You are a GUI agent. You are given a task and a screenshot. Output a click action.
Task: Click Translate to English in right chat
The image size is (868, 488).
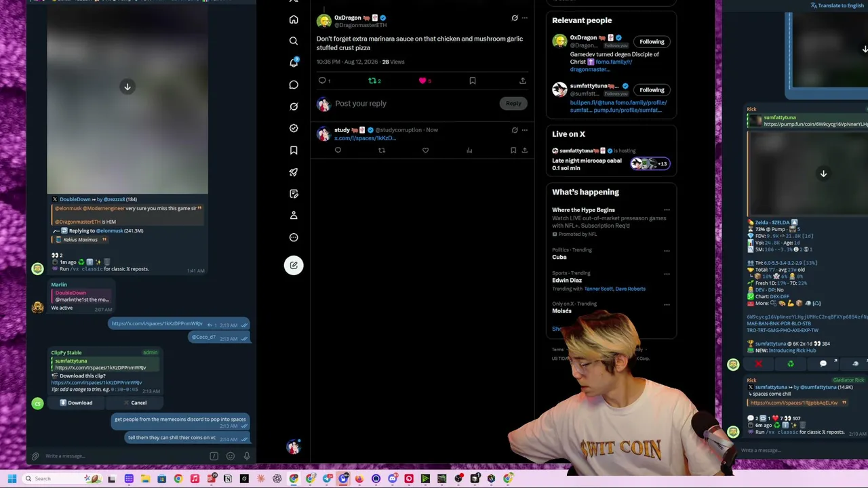[837, 5]
